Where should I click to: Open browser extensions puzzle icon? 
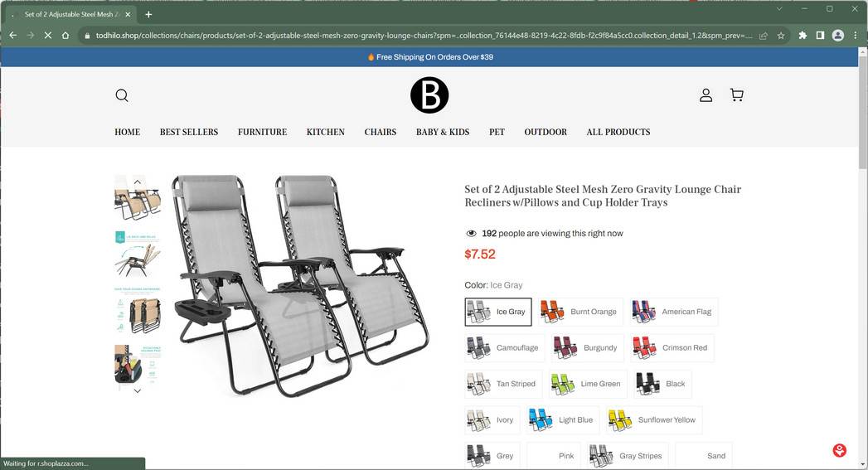coord(803,36)
